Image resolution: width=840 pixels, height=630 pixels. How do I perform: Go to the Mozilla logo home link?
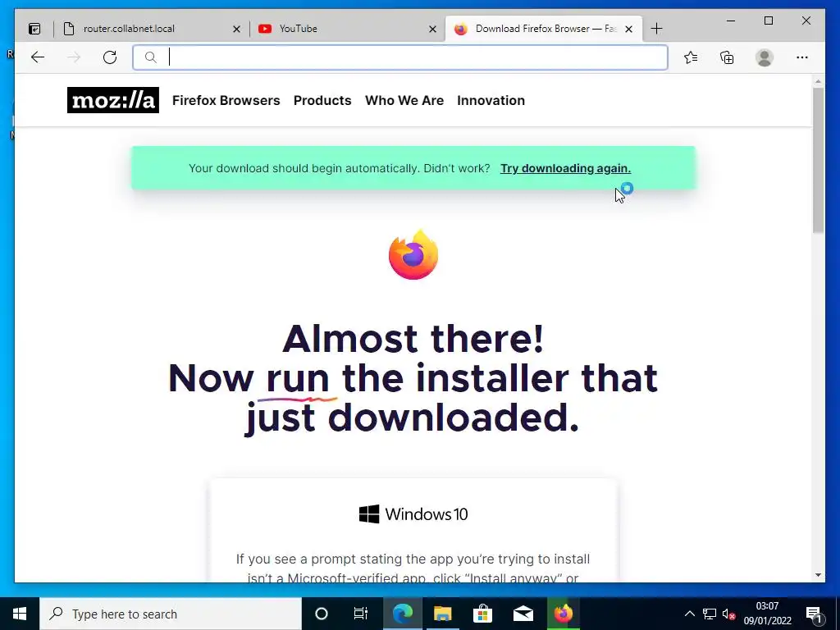point(113,100)
